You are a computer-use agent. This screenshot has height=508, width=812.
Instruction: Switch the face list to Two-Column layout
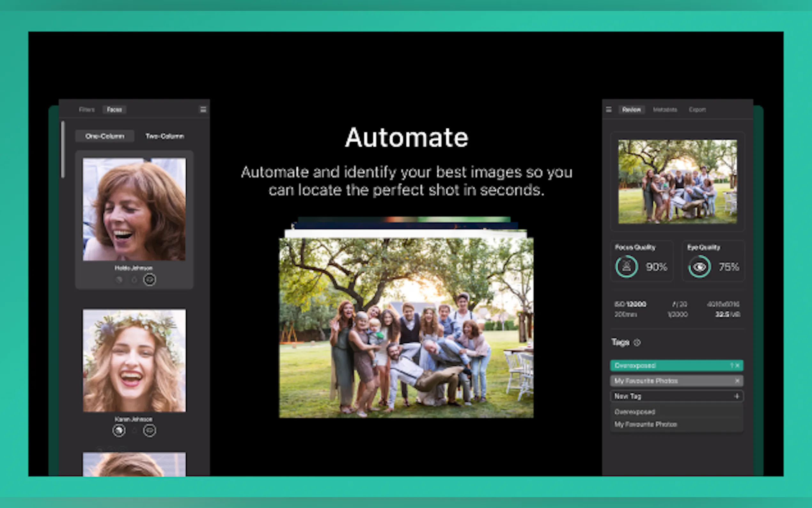pos(165,136)
